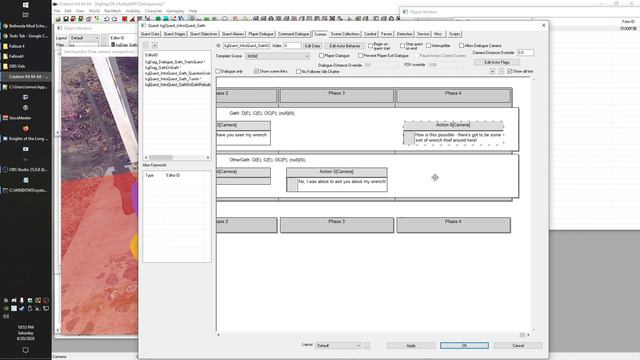The height and width of the screenshot is (360, 640).
Task: Switch to the Quest Data tab
Action: (150, 34)
